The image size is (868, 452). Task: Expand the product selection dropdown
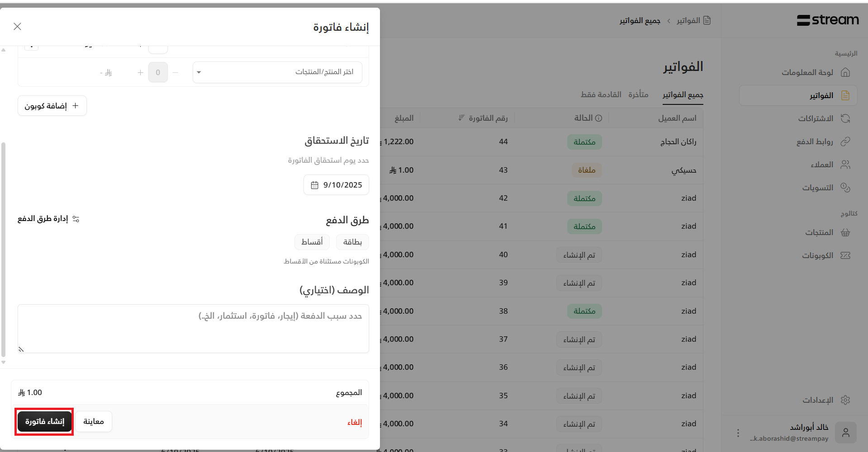click(277, 72)
